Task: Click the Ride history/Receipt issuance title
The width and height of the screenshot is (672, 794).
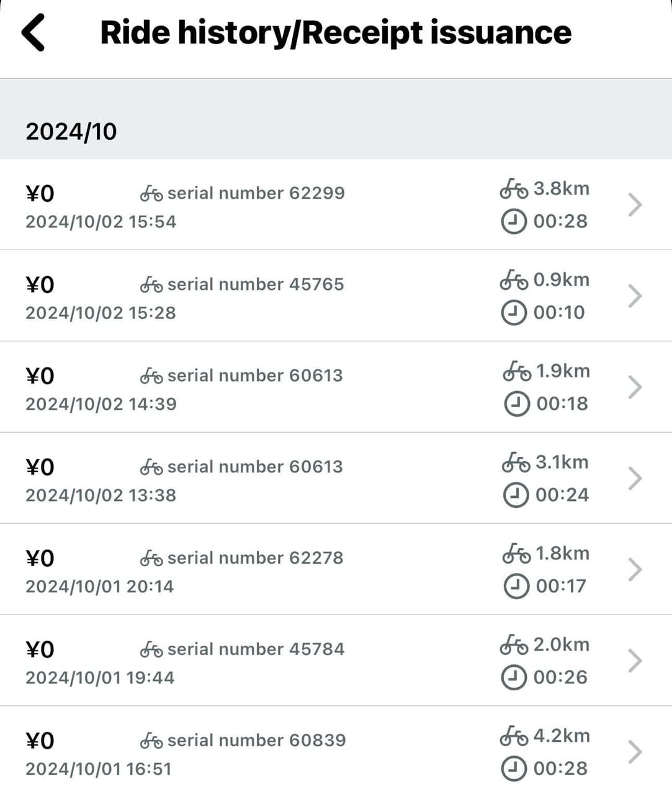Action: pos(336,32)
